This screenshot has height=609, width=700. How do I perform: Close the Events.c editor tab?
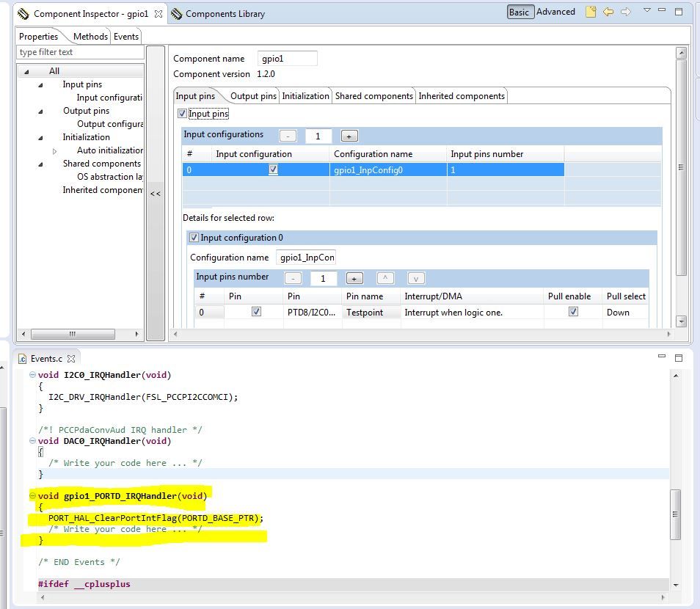click(x=71, y=359)
